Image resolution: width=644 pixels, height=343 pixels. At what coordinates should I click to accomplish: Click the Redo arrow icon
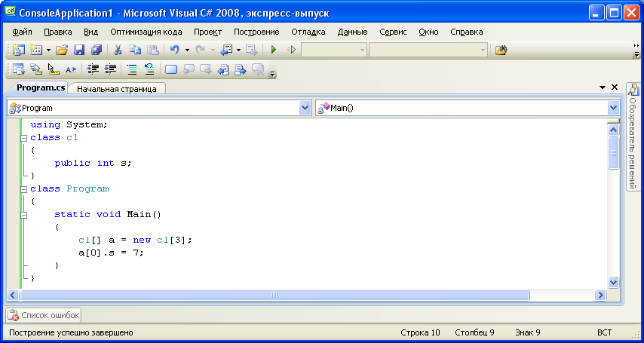click(x=200, y=50)
